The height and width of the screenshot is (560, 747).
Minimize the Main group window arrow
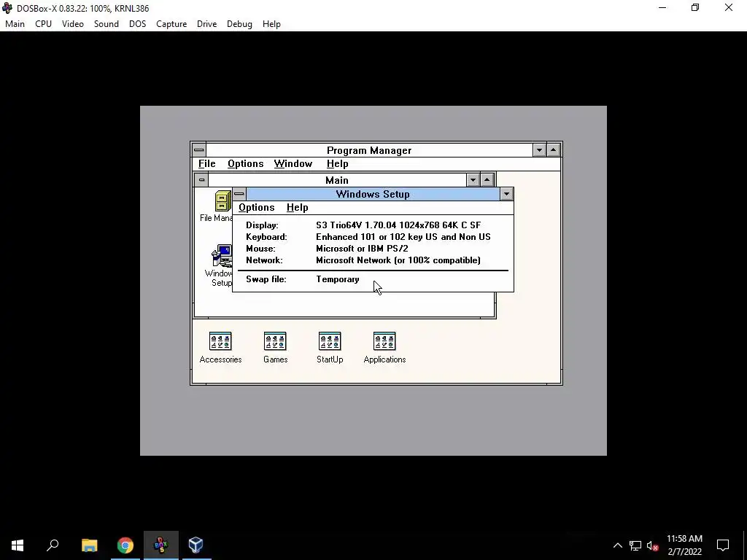coord(473,180)
